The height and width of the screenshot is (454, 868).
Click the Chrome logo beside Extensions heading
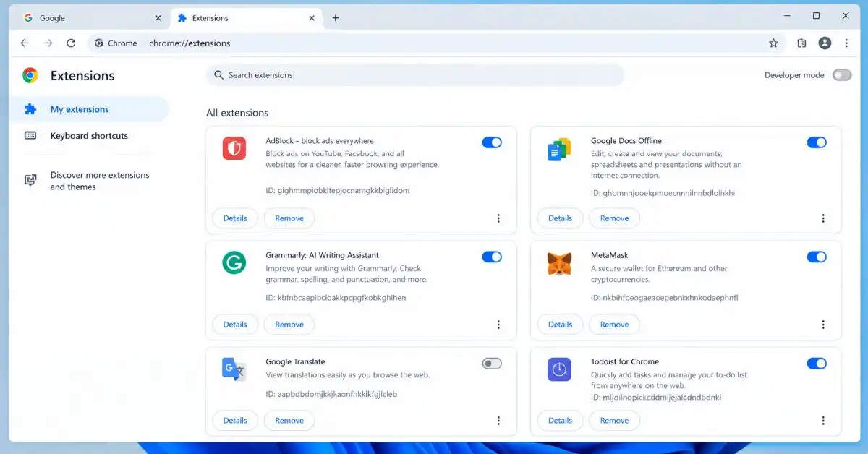point(30,75)
